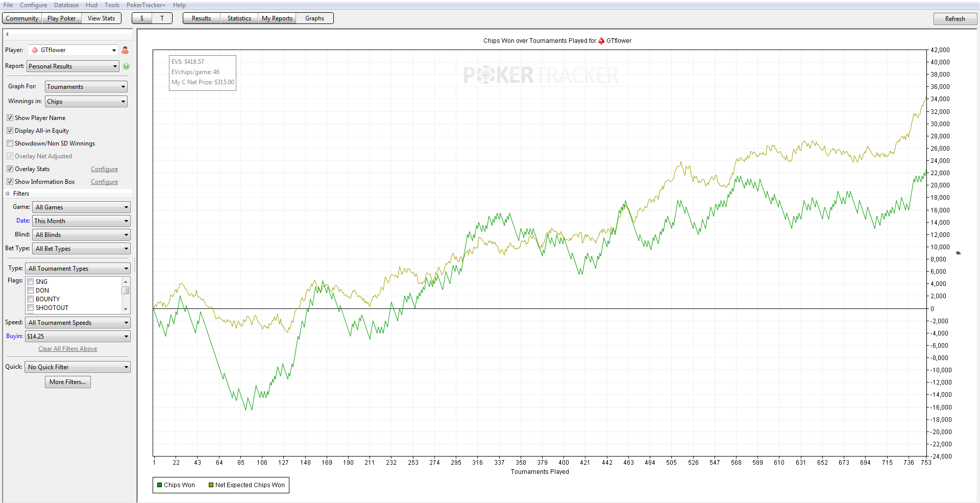Click the graph information box
980x503 pixels.
tap(203, 73)
